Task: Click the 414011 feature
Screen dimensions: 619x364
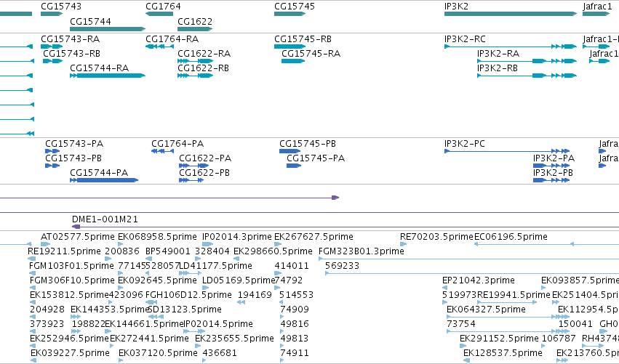Action: click(x=278, y=273)
